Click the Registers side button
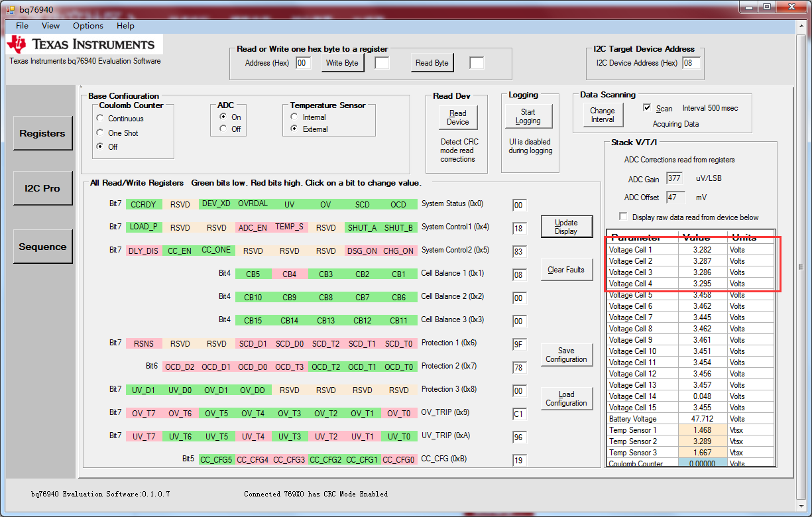Image resolution: width=812 pixels, height=517 pixels. click(42, 133)
